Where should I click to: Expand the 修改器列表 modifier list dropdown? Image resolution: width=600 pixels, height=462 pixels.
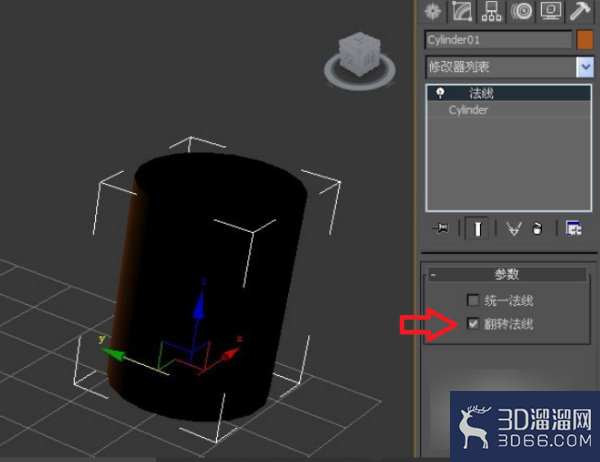coord(585,67)
